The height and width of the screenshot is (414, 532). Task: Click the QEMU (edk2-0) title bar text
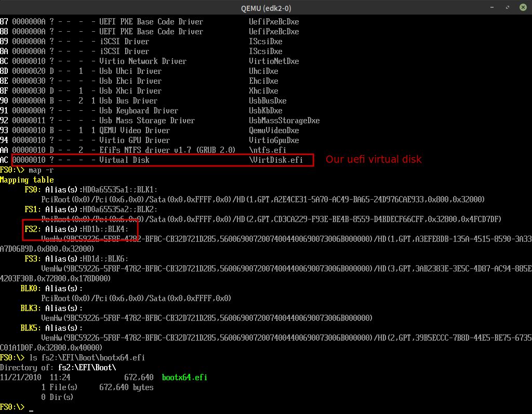click(266, 7)
